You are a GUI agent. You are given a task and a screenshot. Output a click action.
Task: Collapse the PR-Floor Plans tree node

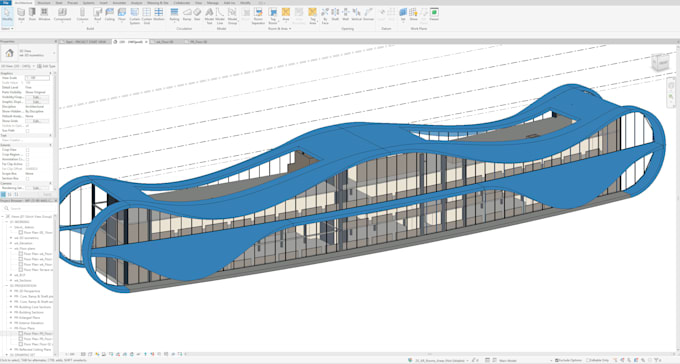click(x=11, y=328)
